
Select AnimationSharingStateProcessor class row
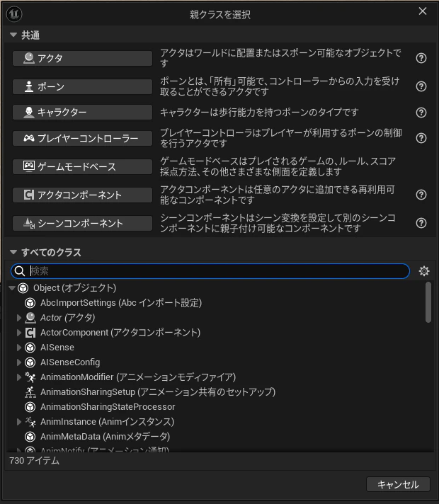click(108, 407)
